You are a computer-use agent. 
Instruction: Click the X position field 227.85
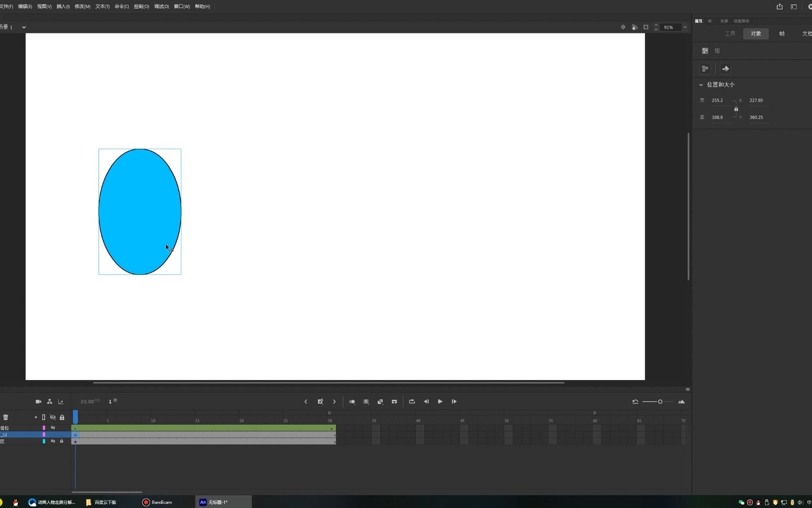click(x=759, y=101)
